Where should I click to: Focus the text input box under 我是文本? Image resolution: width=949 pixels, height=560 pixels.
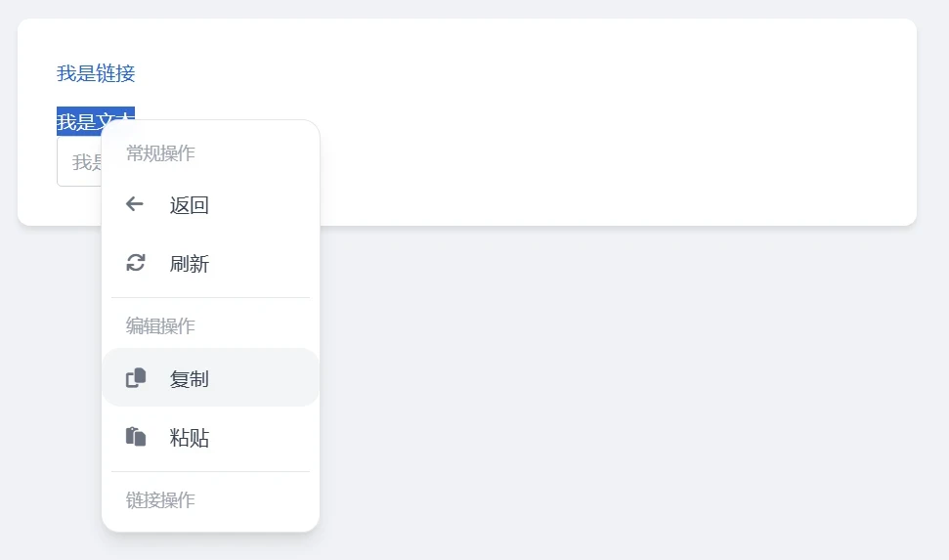[79, 161]
